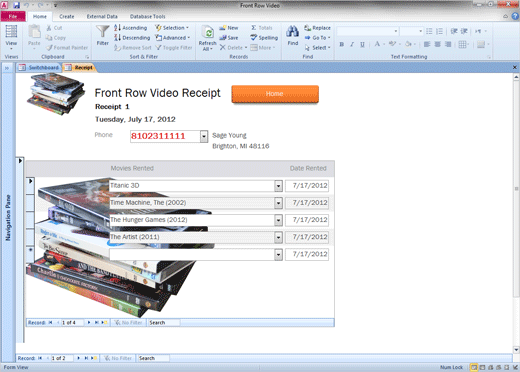Click the orange Home button
Viewport: 520px width, 372px height.
[275, 94]
